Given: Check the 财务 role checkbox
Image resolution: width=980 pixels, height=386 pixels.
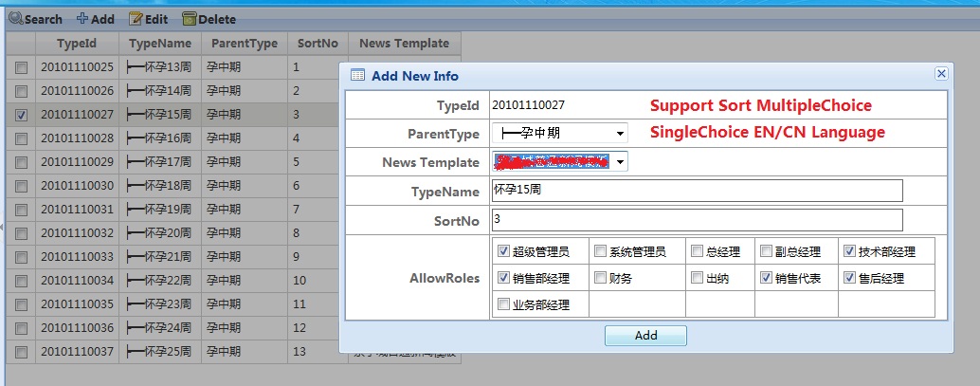Looking at the screenshot, I should (x=600, y=278).
